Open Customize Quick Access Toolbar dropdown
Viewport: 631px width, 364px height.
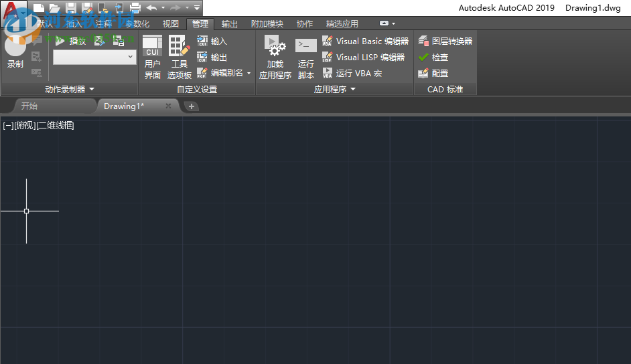click(197, 7)
